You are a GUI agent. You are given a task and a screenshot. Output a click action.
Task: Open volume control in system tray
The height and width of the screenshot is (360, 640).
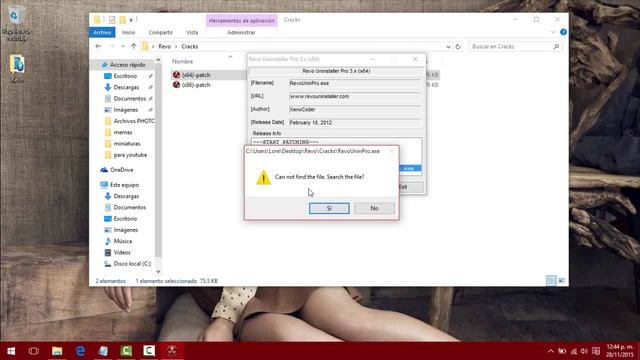pos(584,351)
